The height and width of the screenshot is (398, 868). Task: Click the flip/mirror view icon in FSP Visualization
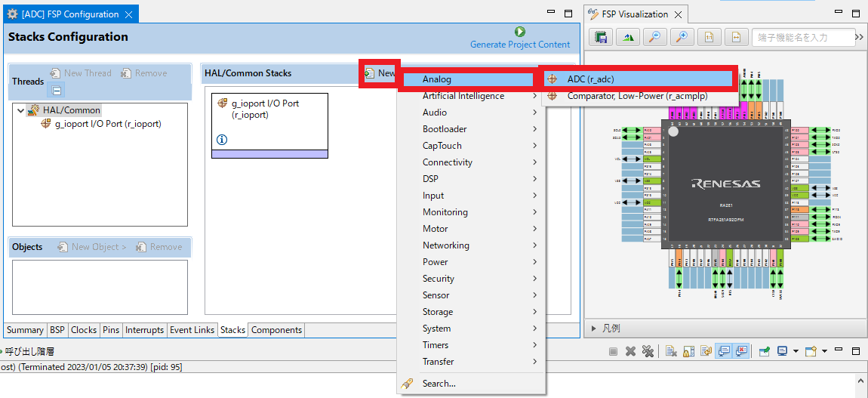click(628, 37)
